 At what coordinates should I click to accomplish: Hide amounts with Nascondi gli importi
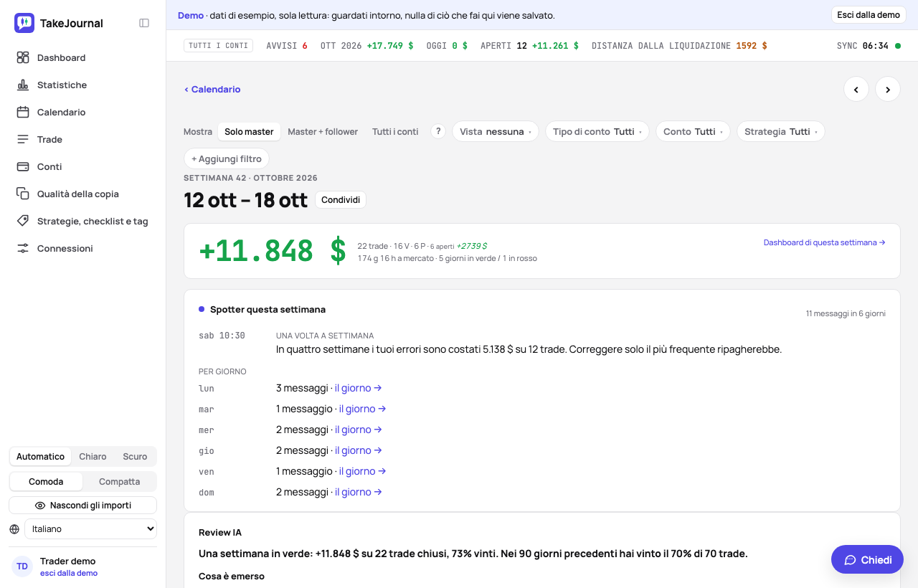point(83,506)
